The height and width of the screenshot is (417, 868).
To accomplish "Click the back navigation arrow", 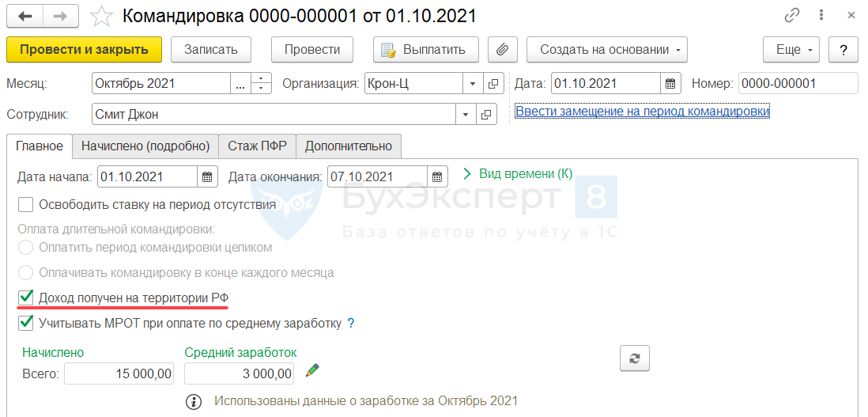I will [25, 15].
